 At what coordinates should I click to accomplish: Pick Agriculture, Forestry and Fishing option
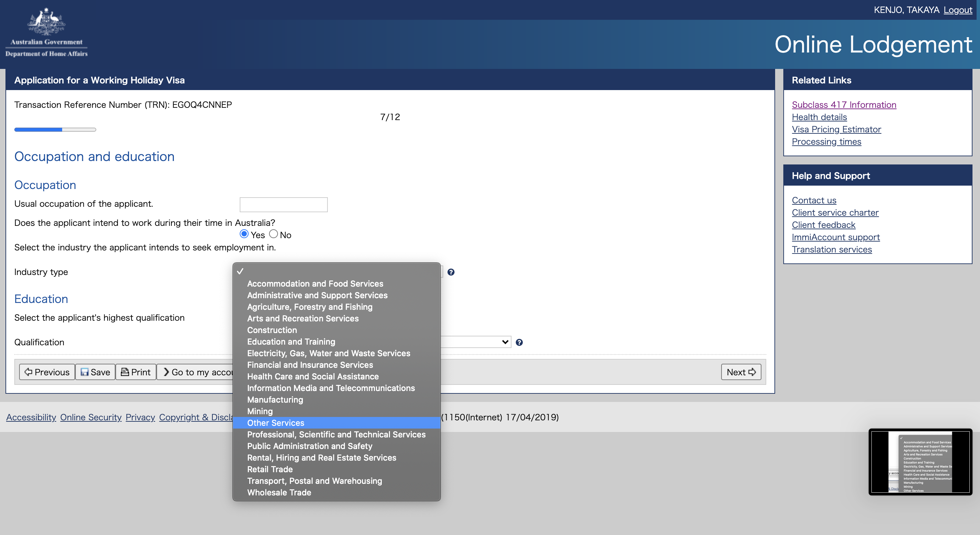click(x=310, y=307)
